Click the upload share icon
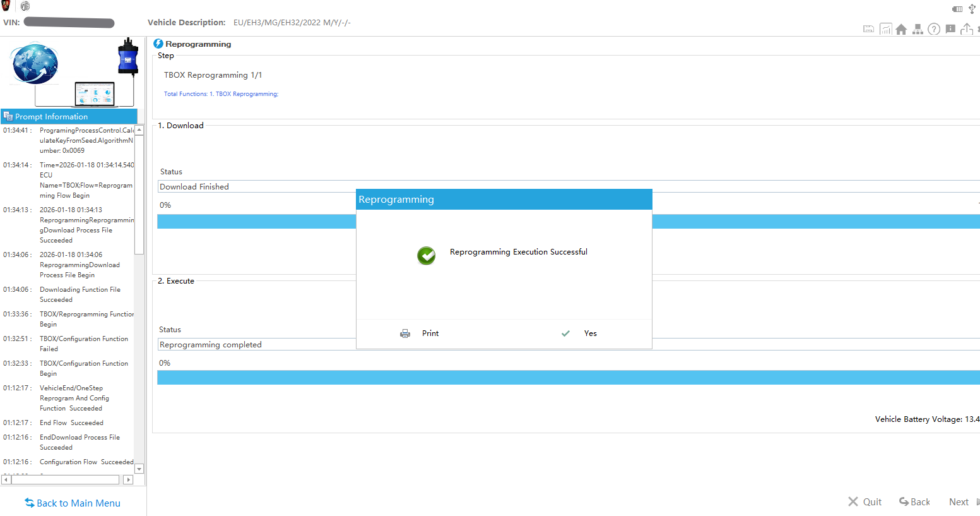The width and height of the screenshot is (980, 516). click(966, 29)
